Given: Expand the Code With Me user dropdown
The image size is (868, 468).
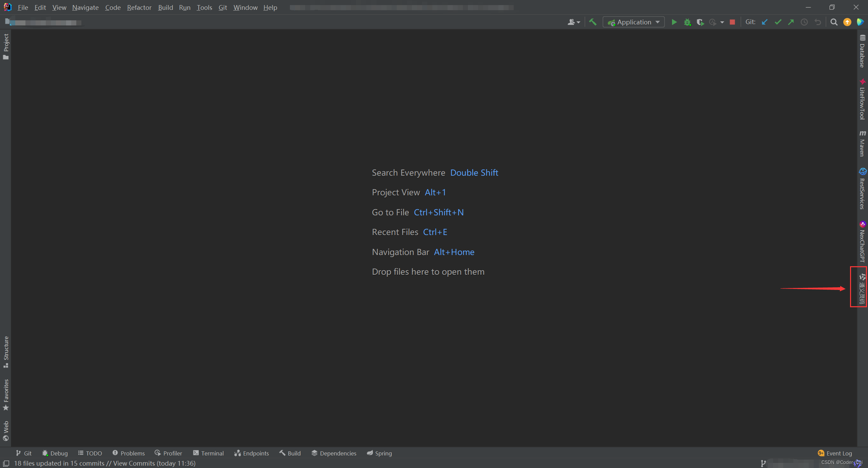Looking at the screenshot, I should [x=574, y=22].
